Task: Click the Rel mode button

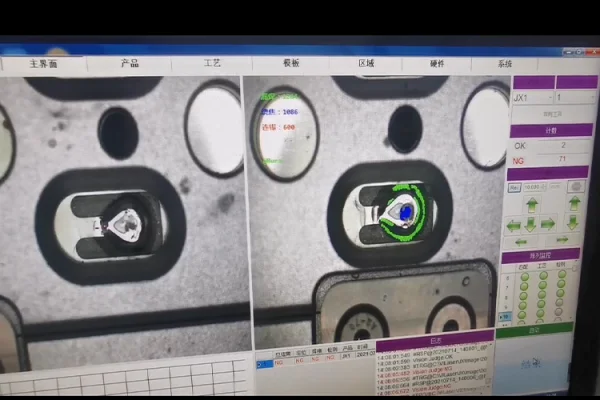Action: [x=514, y=187]
